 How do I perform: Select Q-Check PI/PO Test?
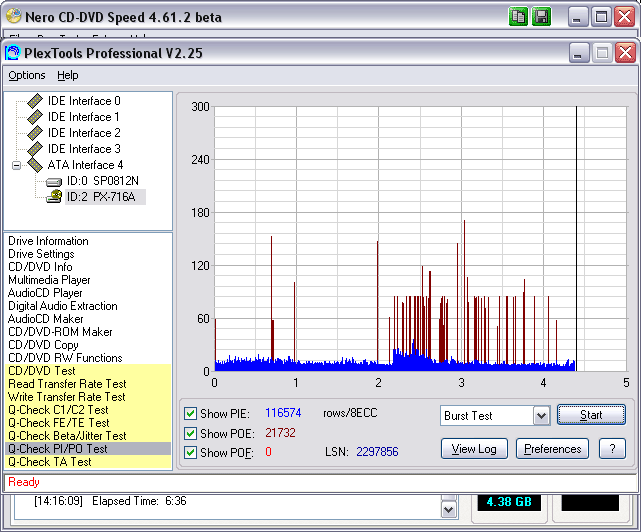[88, 449]
